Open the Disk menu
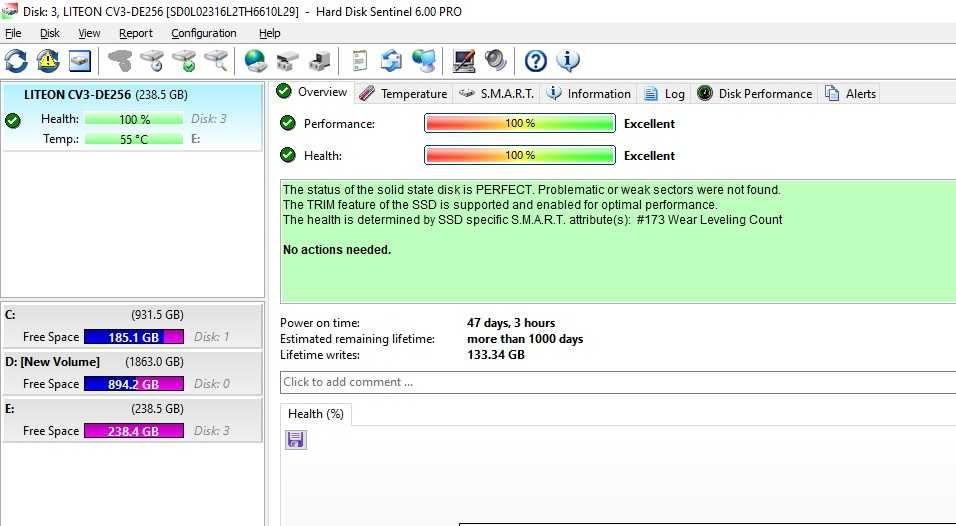Screen dimensions: 956x526 pos(50,33)
